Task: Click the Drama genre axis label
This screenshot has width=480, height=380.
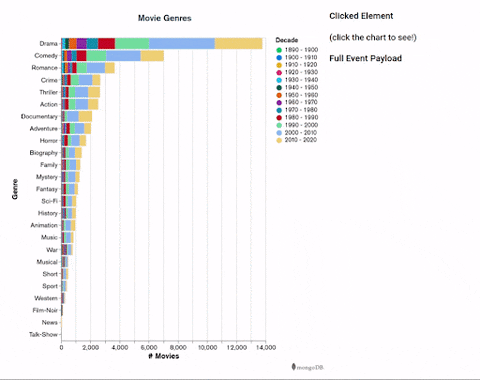Action: 49,44
